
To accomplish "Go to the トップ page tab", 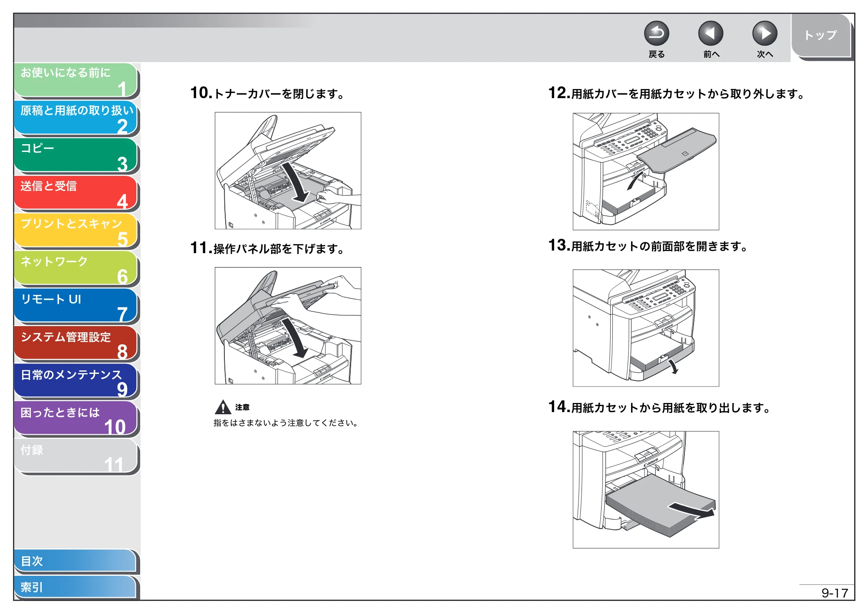I will point(821,36).
